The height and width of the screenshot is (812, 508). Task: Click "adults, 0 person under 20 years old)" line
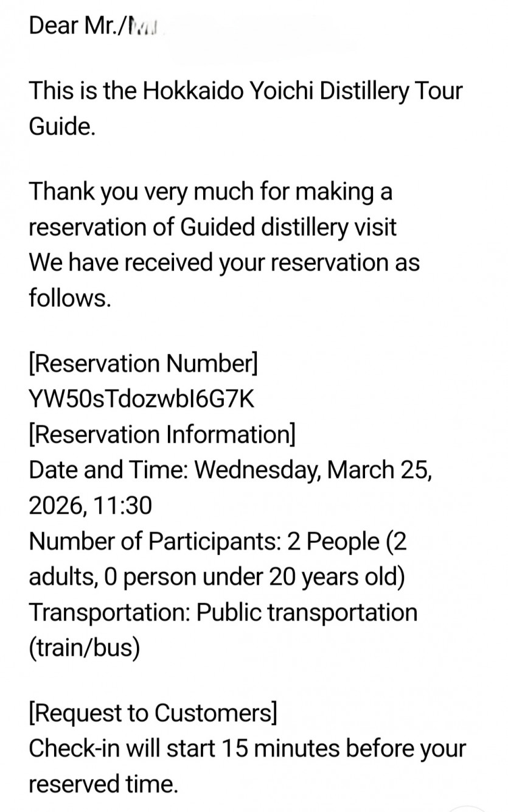point(217,576)
